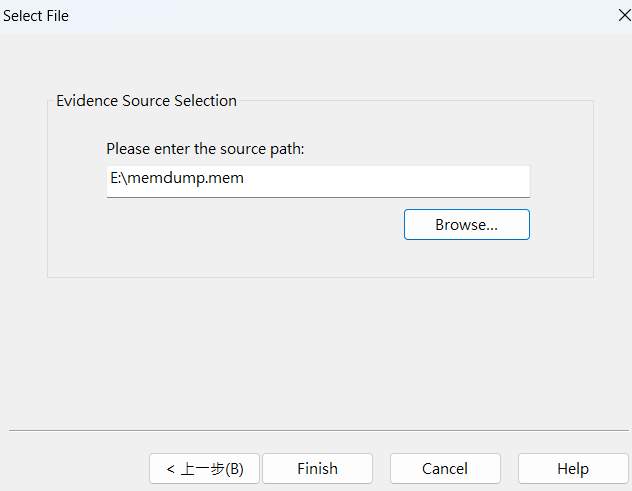
Task: Cancel the evidence source selection
Action: pyautogui.click(x=444, y=468)
